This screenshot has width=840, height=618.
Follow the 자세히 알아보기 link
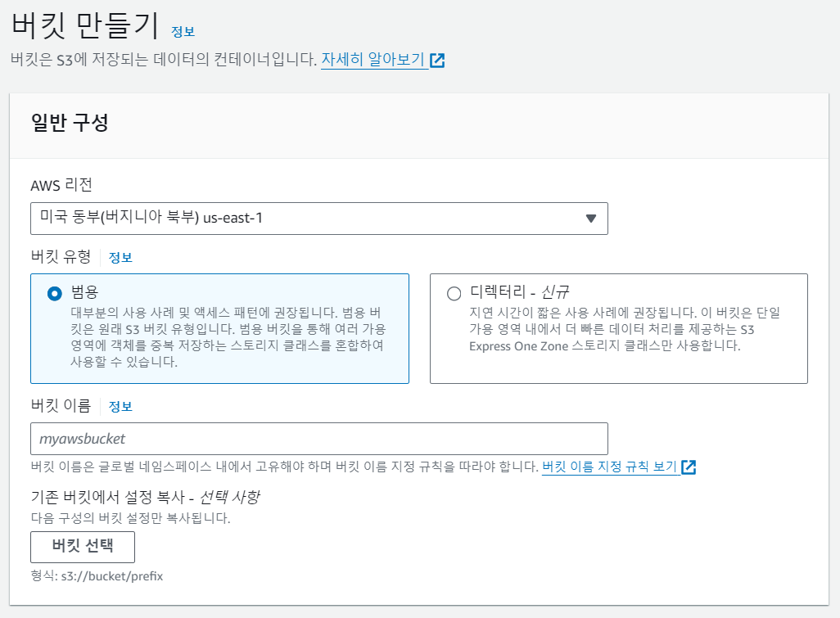(x=373, y=59)
